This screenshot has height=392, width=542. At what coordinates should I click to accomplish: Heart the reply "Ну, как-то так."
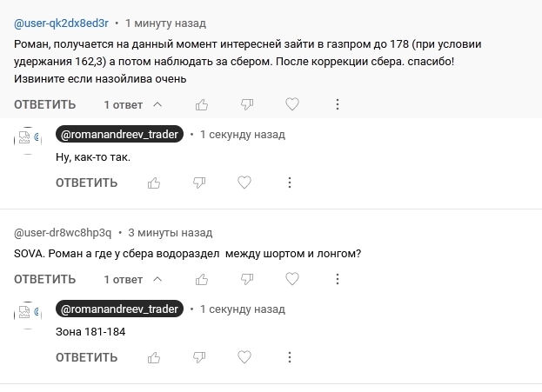[x=244, y=183]
